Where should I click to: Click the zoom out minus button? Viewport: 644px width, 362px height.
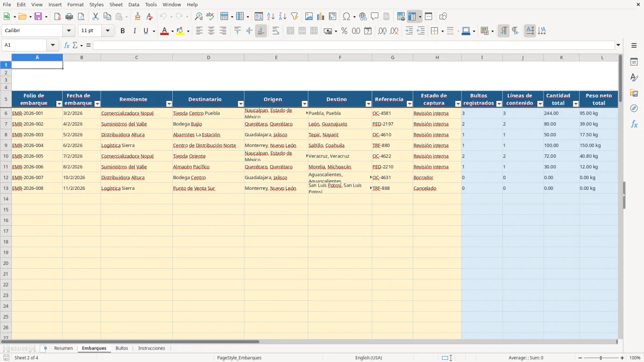(580, 358)
